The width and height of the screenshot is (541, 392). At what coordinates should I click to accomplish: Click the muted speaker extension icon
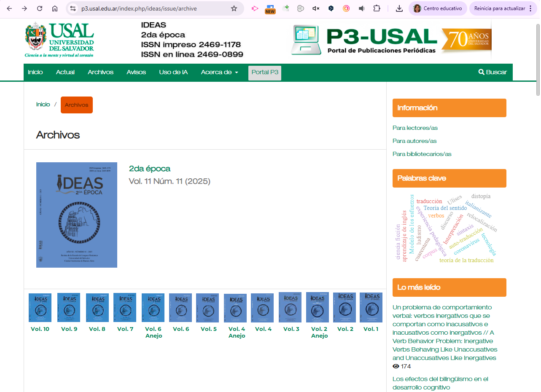click(316, 8)
